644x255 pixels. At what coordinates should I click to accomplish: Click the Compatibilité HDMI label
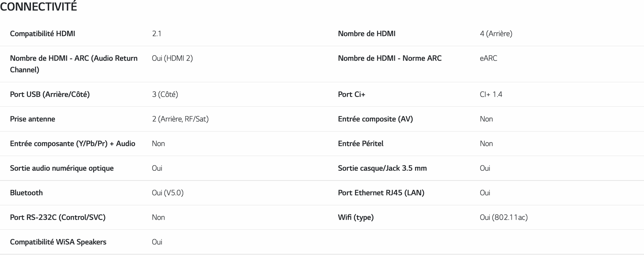pos(43,34)
